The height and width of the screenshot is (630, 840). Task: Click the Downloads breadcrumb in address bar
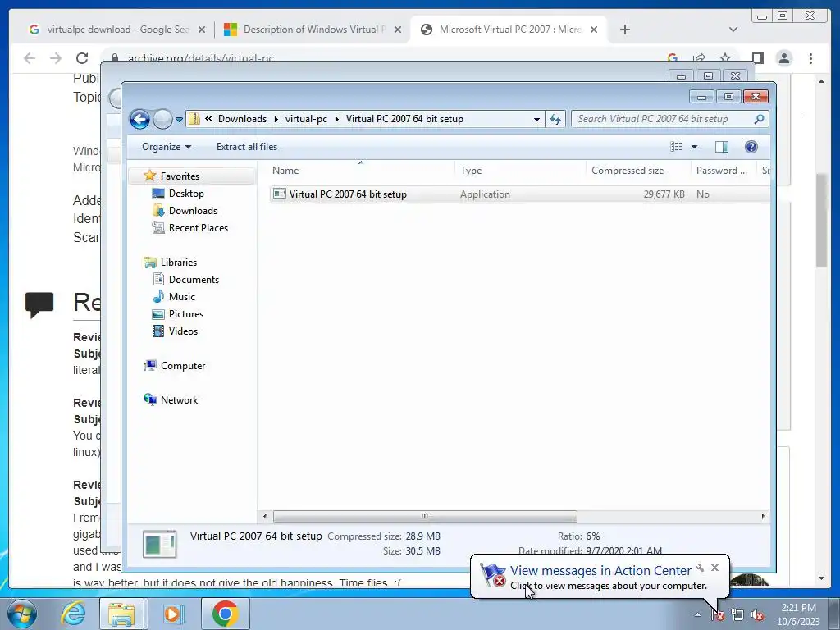pos(242,119)
